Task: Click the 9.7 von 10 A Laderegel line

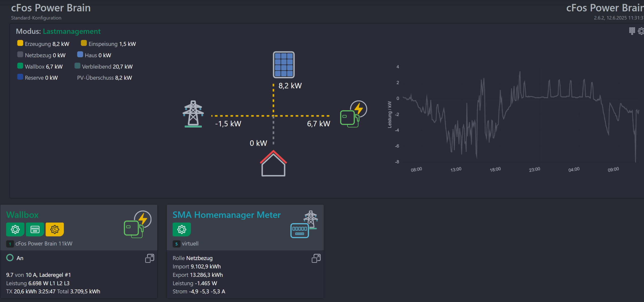Action: (x=38, y=275)
